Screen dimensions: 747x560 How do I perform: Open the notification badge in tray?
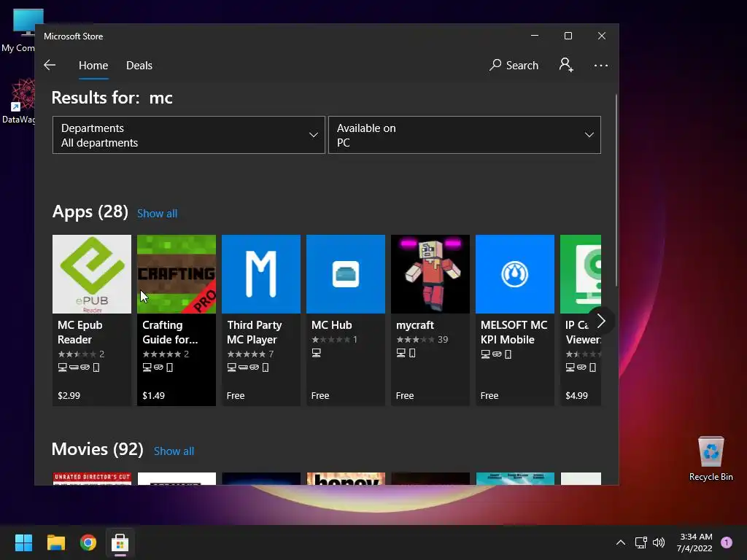[x=727, y=542]
